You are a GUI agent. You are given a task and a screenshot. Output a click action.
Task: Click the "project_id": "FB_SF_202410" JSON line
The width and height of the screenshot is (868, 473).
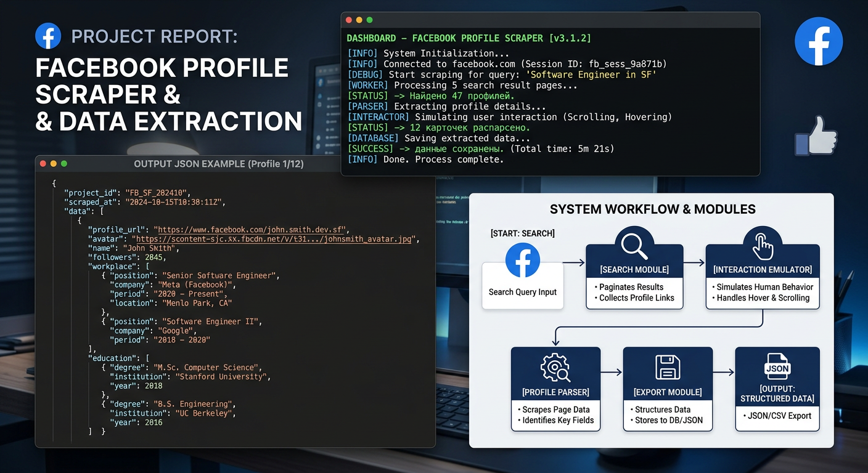[x=128, y=193]
